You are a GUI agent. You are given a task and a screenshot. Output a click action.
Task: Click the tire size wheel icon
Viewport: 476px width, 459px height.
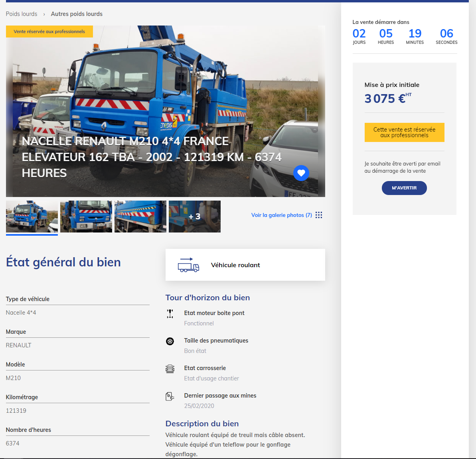coord(170,341)
